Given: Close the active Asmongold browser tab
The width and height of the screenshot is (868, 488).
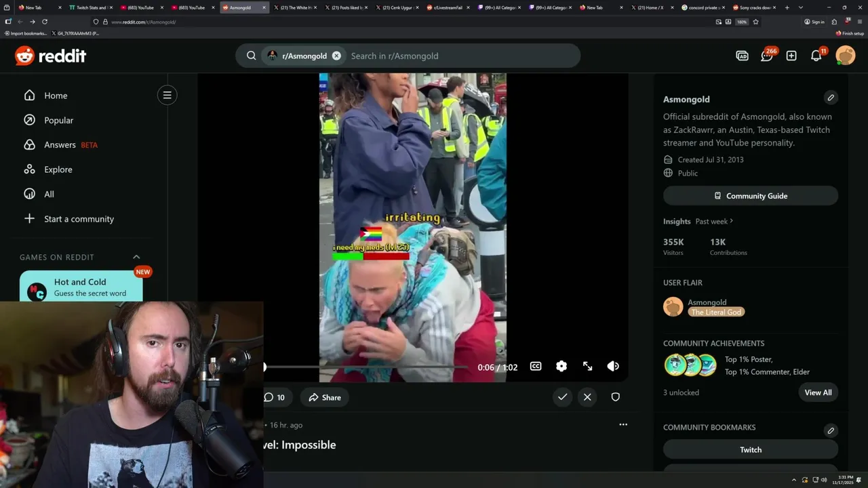Looking at the screenshot, I should pyautogui.click(x=264, y=7).
